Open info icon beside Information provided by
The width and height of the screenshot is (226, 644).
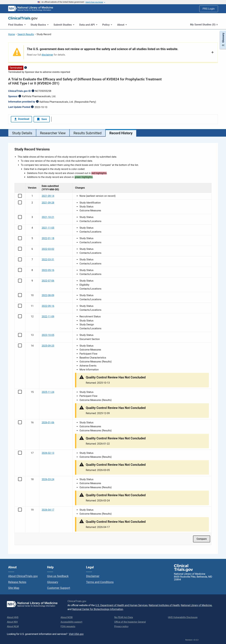(37, 101)
